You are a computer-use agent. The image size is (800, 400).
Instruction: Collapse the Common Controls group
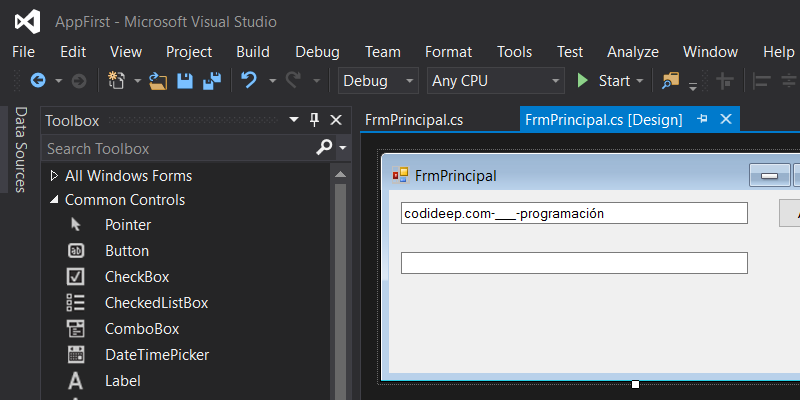point(54,200)
